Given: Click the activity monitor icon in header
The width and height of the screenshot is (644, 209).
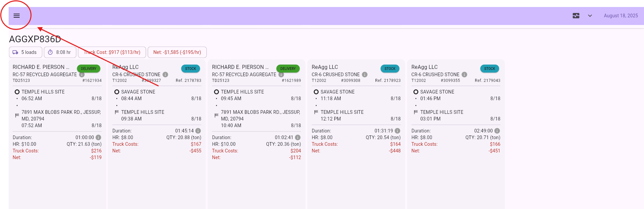Looking at the screenshot, I should tap(576, 16).
